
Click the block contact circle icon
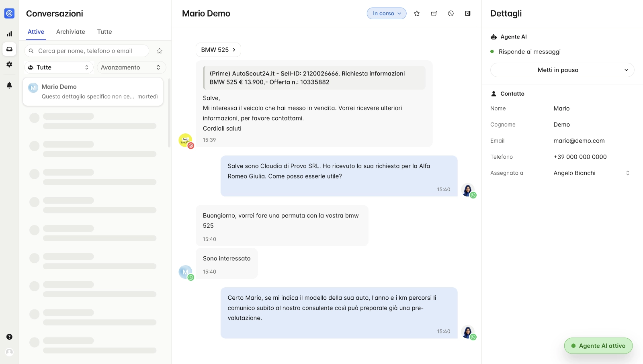coord(451,13)
